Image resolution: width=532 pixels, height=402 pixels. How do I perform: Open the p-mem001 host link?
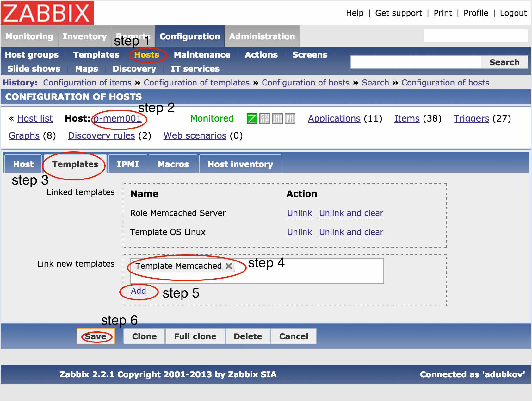coord(117,118)
